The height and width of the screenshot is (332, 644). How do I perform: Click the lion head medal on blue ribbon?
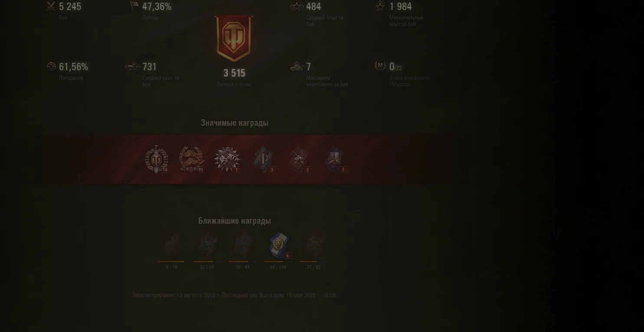278,245
